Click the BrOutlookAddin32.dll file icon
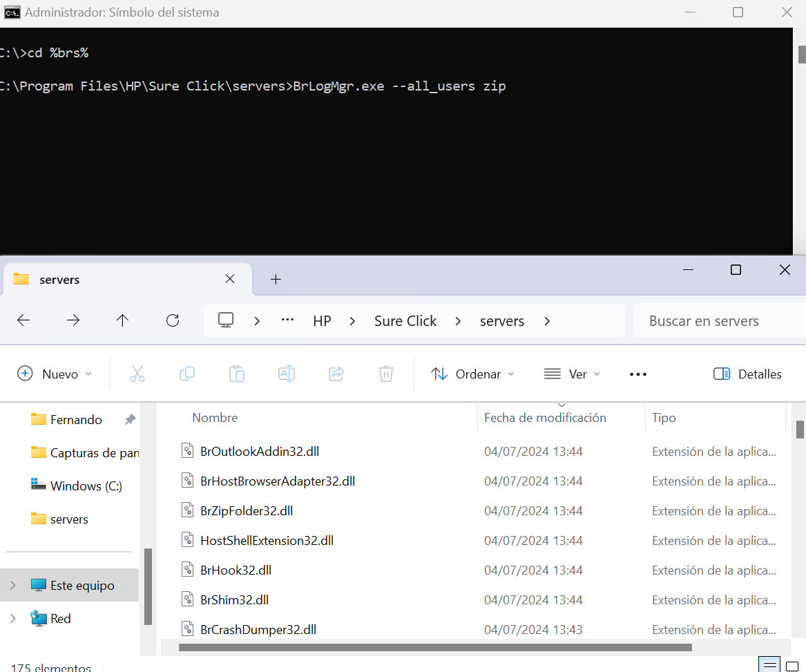This screenshot has width=806, height=672. tap(188, 451)
